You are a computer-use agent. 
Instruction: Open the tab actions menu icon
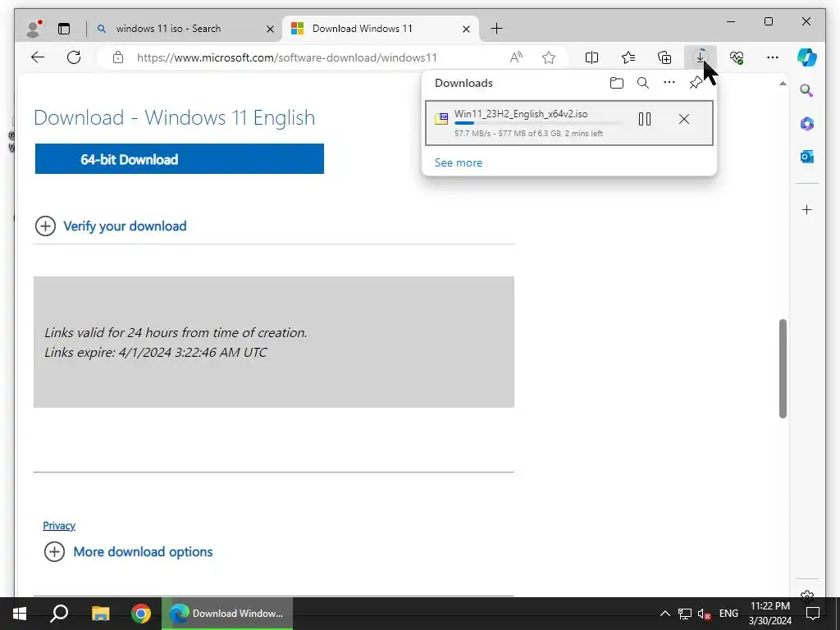[x=64, y=29]
